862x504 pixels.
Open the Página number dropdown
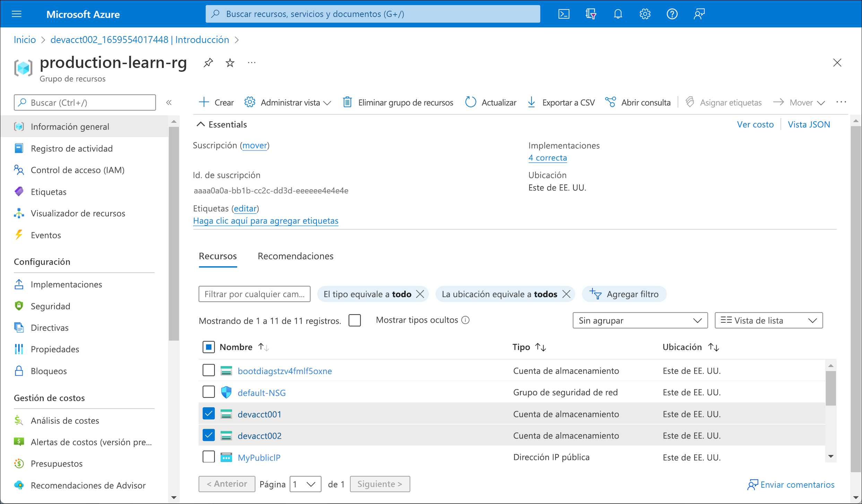click(305, 484)
